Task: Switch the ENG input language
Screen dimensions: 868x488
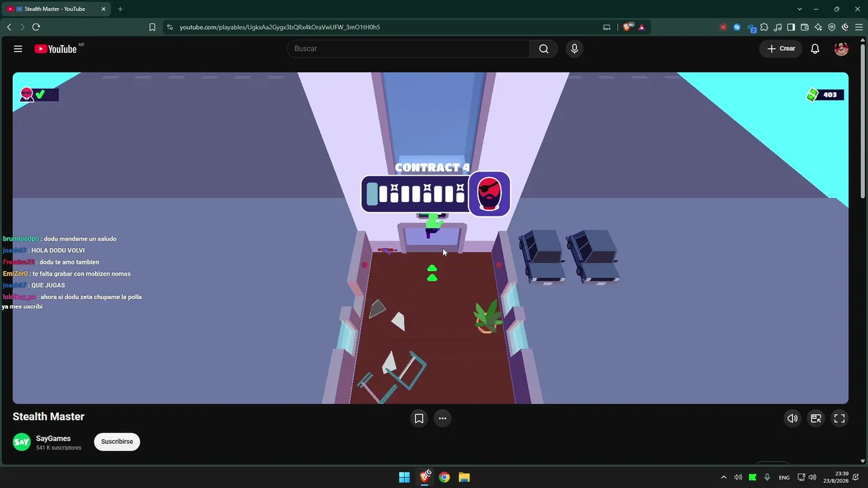Action: click(784, 477)
